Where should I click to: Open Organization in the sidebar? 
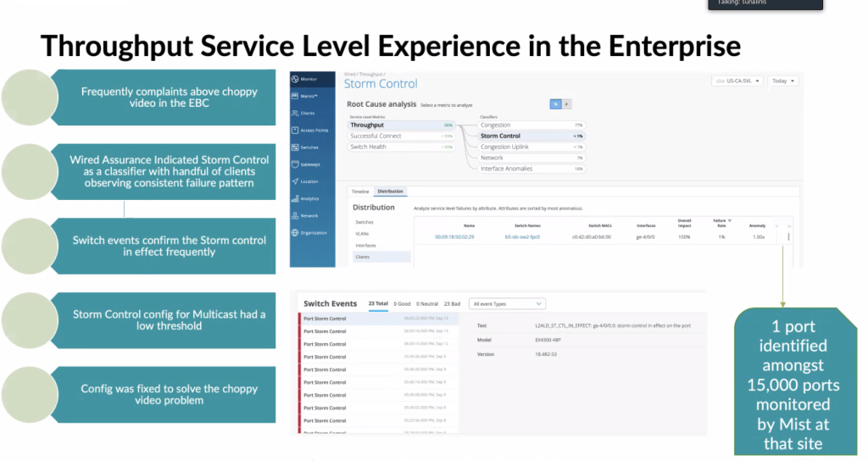(310, 232)
